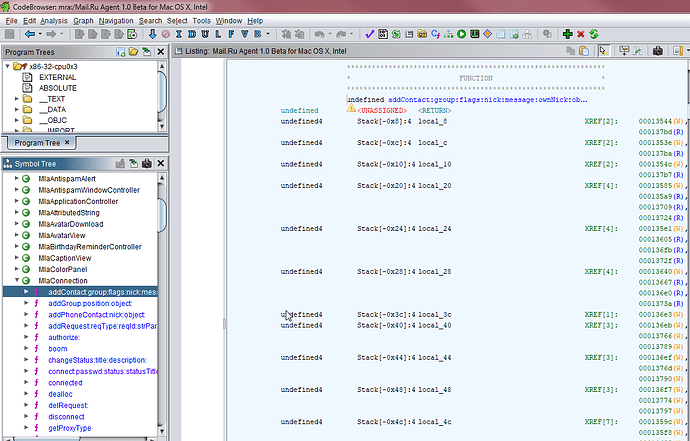Click the function graph hierarchy icon
Viewport: 690px width, 441px height.
point(448,34)
